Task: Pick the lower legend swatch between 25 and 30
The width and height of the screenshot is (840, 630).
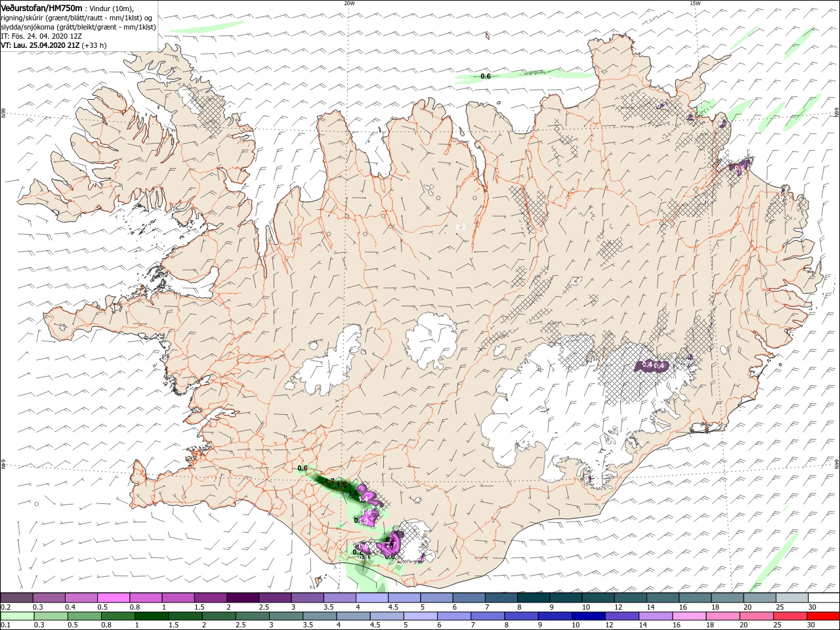Action: tap(789, 616)
